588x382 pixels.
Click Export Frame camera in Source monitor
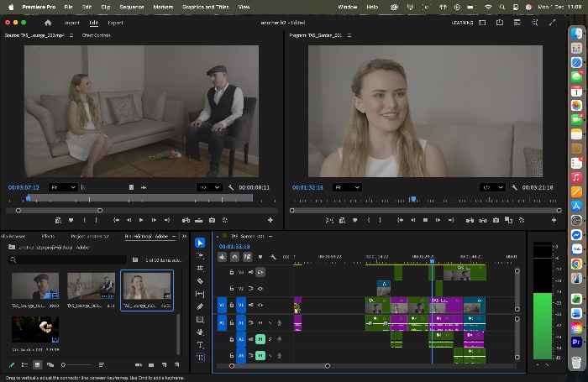(212, 221)
